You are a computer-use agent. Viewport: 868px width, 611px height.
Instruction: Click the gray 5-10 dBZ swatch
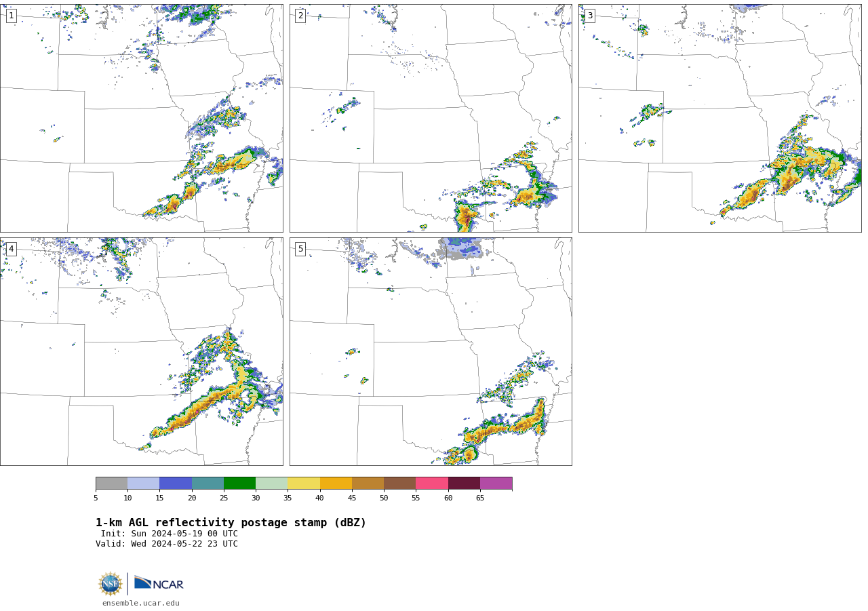(111, 483)
